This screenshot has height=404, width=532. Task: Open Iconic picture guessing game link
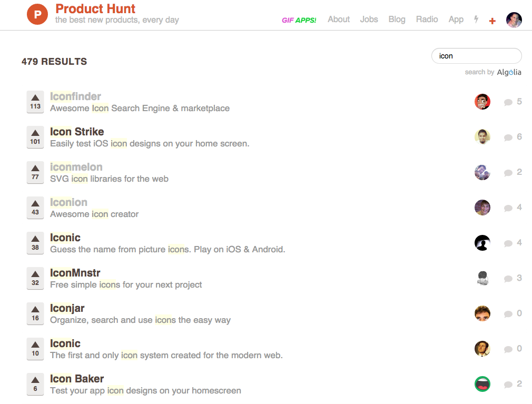point(65,238)
